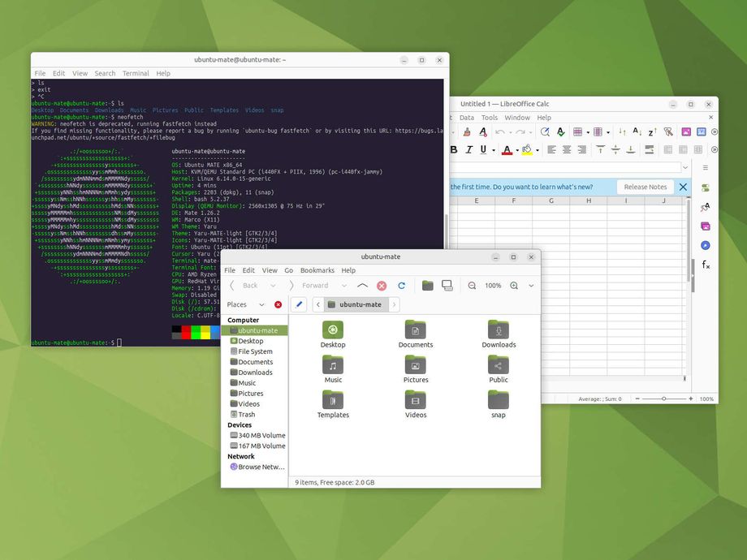Open the computer location icon in file manager

coord(447,286)
